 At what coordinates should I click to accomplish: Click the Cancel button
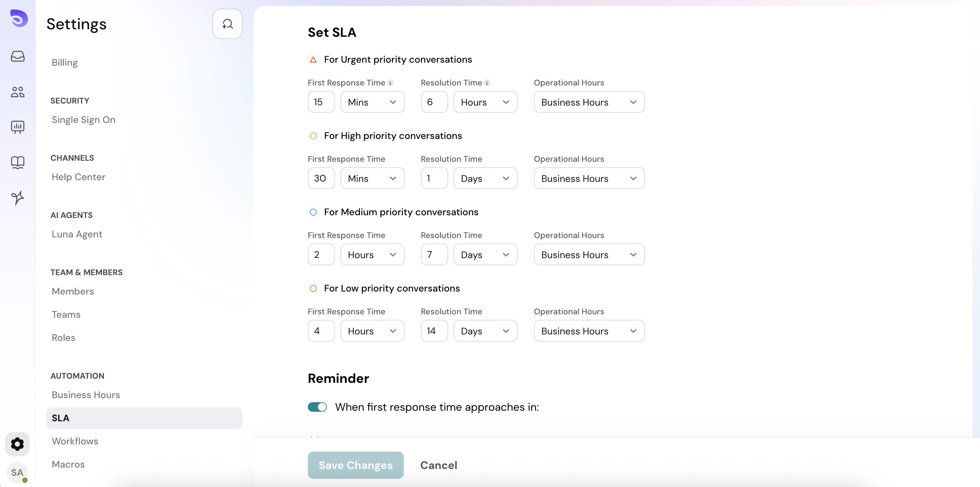coord(439,465)
